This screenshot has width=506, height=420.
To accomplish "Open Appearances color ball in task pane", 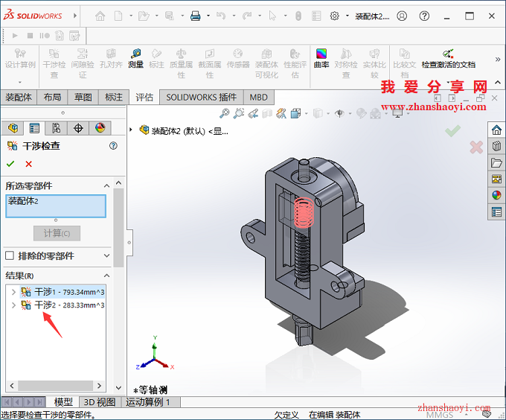I will click(496, 195).
